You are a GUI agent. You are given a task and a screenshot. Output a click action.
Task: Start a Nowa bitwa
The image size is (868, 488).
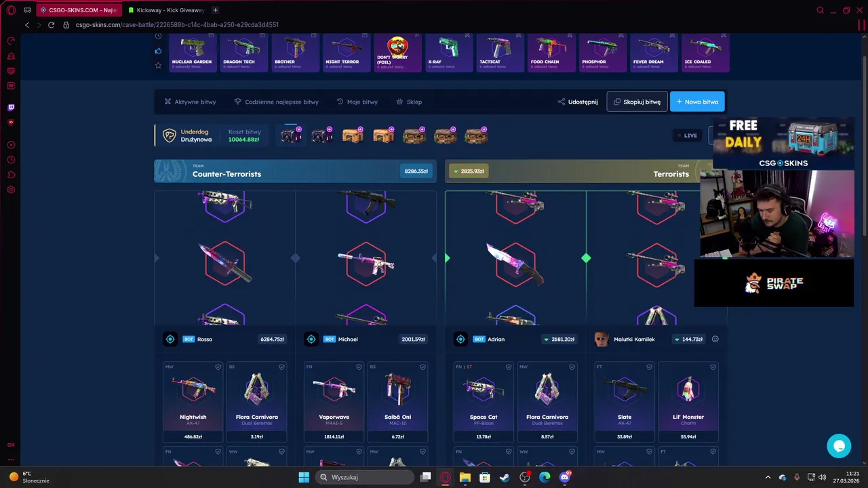(x=697, y=102)
